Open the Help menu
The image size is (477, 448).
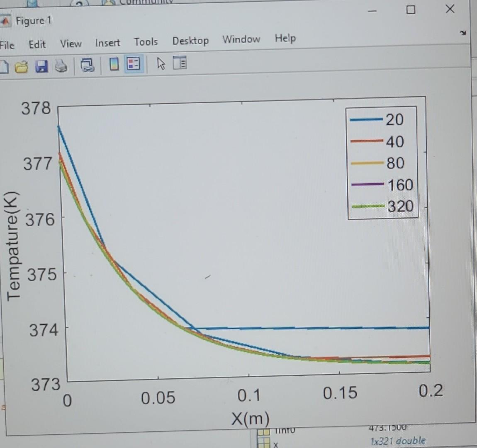(x=285, y=39)
